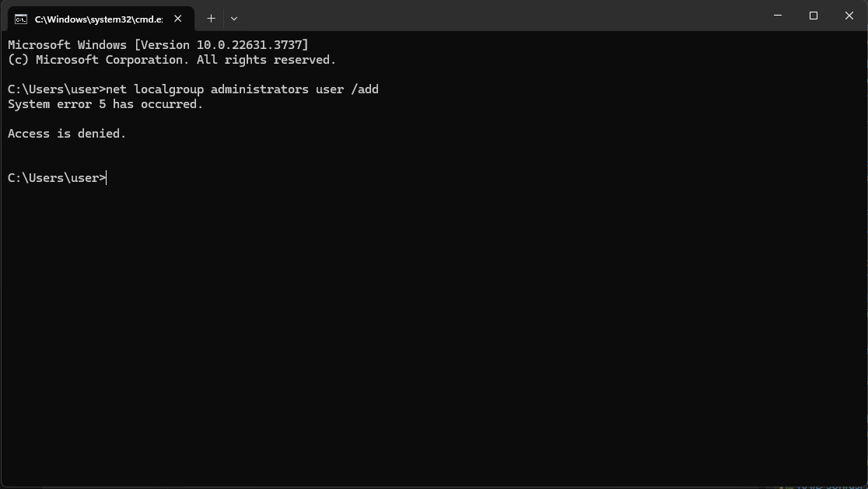Click the current C:\Users\user> prompt
Image resolution: width=868 pixels, height=489 pixels.
pos(56,178)
